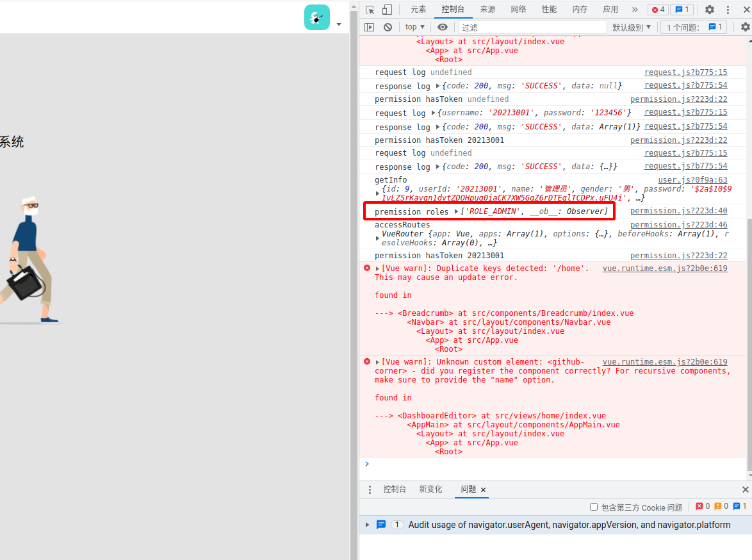Viewport: 752px width, 560px height.
Task: Expand the Unknown custom element warning
Action: point(377,362)
